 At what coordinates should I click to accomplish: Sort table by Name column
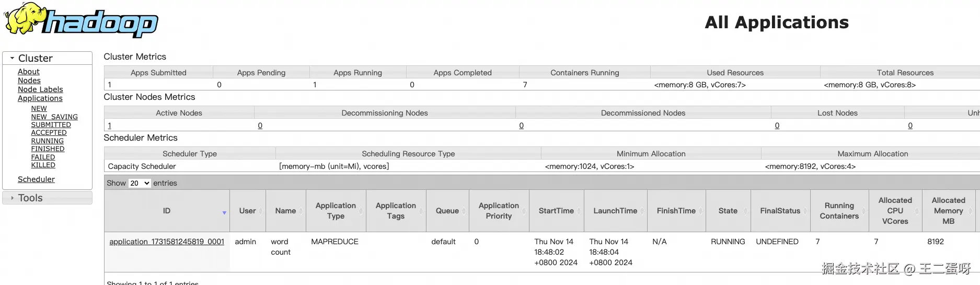(x=285, y=211)
